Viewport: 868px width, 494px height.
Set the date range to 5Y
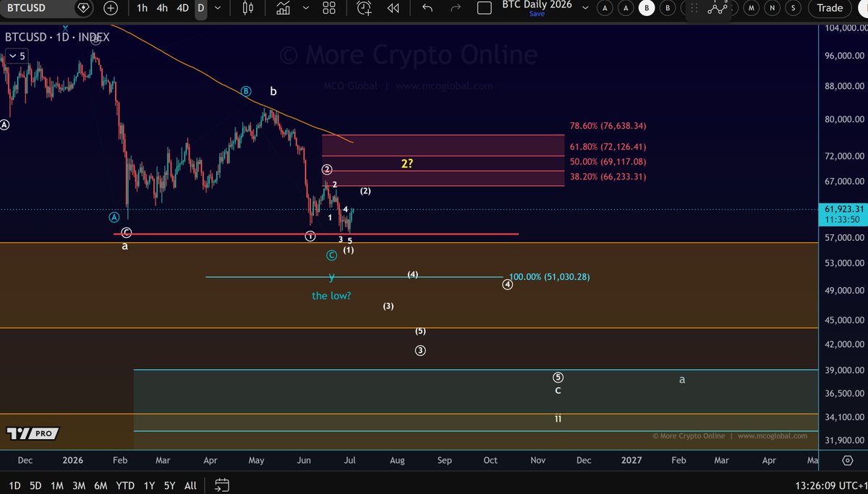[x=169, y=485]
